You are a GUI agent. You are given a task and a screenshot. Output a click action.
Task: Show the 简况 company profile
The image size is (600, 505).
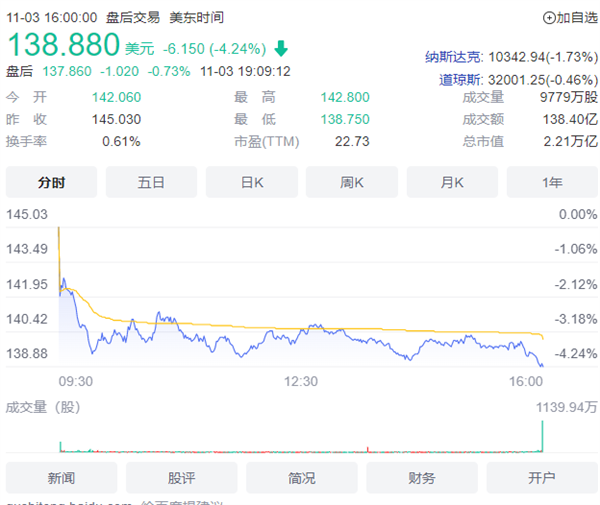302,478
